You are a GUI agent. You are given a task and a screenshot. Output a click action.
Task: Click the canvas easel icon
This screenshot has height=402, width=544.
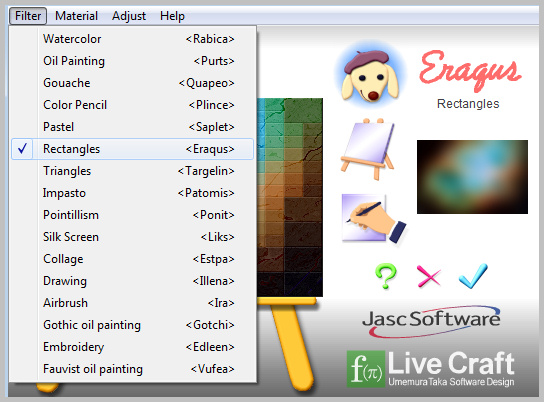coord(368,149)
